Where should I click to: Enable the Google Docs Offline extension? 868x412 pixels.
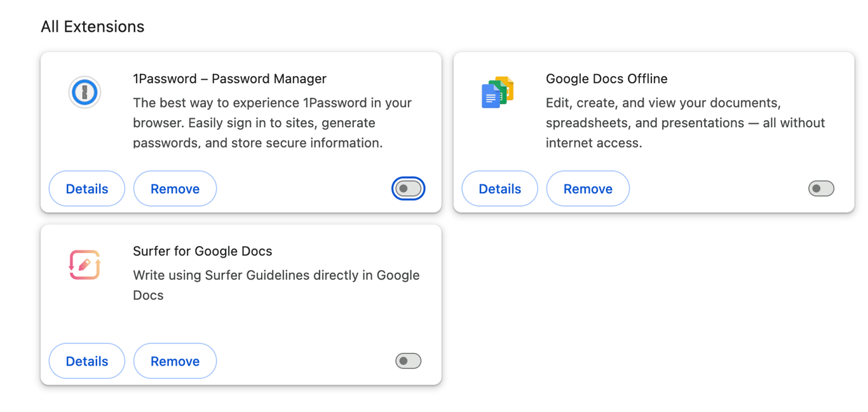[x=821, y=188]
